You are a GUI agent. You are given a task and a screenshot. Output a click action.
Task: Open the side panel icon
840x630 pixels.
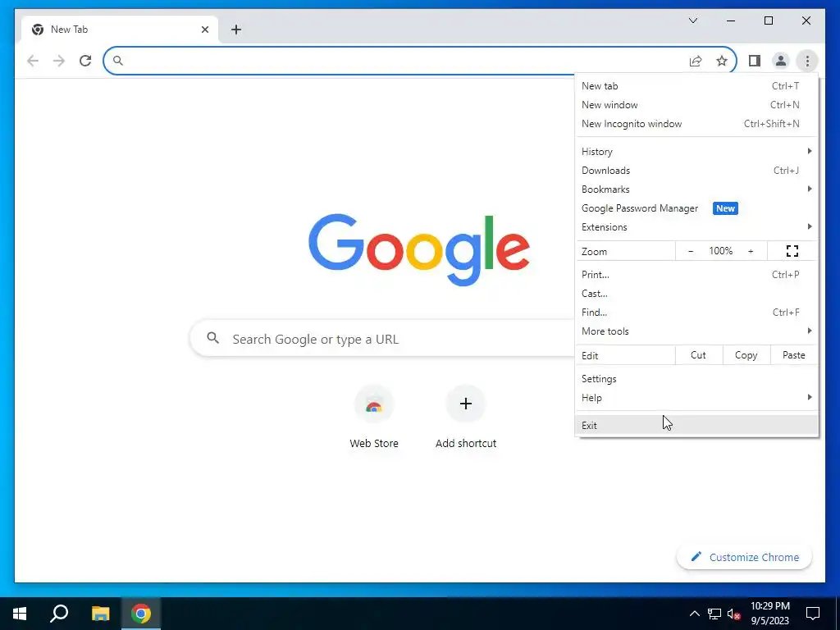(755, 61)
